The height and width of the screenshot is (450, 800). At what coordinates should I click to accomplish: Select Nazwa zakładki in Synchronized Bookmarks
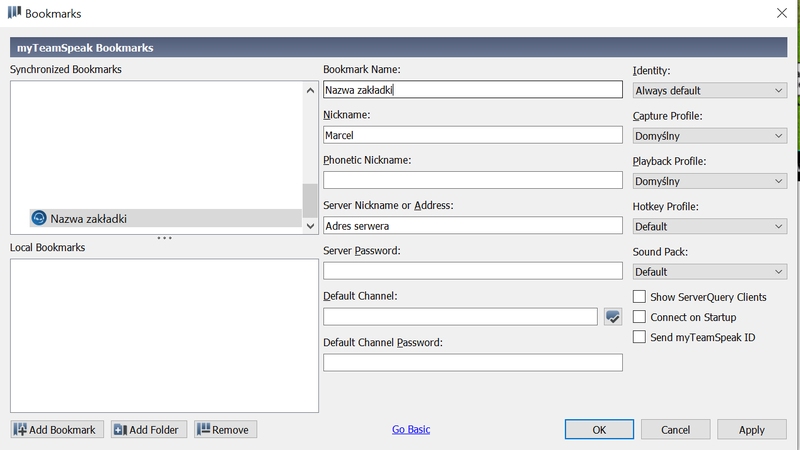click(x=165, y=218)
